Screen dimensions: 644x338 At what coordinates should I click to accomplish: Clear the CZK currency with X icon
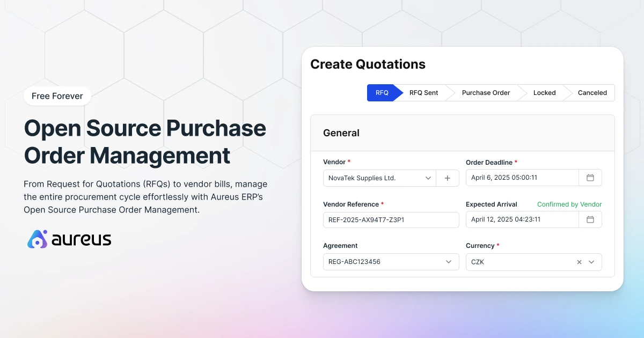(x=579, y=262)
